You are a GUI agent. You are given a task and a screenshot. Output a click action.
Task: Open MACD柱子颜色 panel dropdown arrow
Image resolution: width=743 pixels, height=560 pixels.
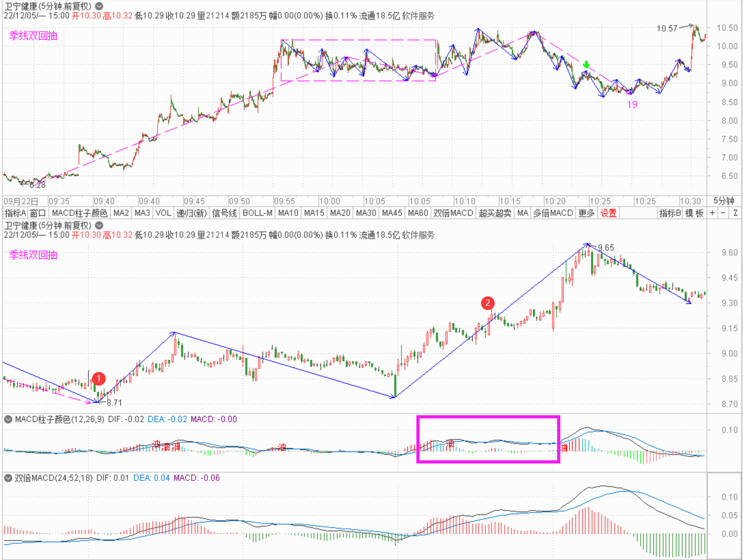[8, 419]
